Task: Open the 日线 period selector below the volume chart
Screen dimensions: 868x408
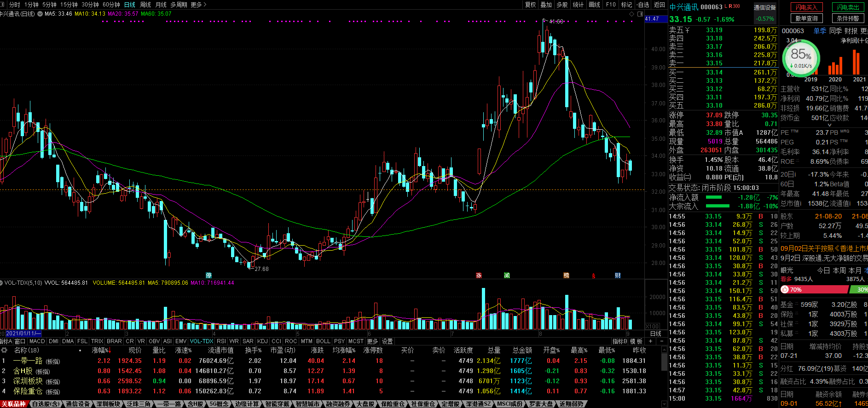Action: pyautogui.click(x=655, y=333)
